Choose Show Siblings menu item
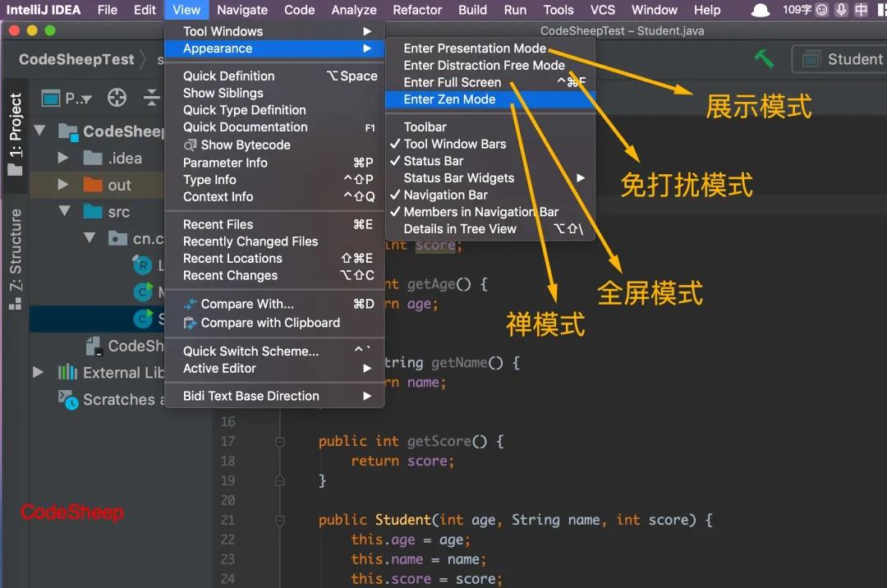The image size is (887, 588). tap(274, 94)
